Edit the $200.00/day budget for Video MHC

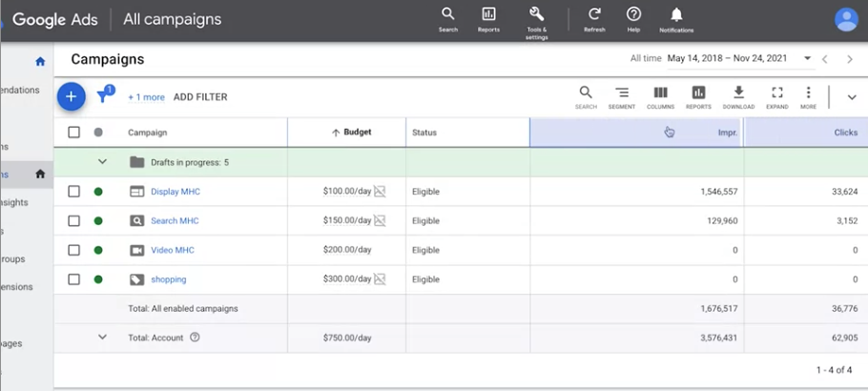click(347, 250)
